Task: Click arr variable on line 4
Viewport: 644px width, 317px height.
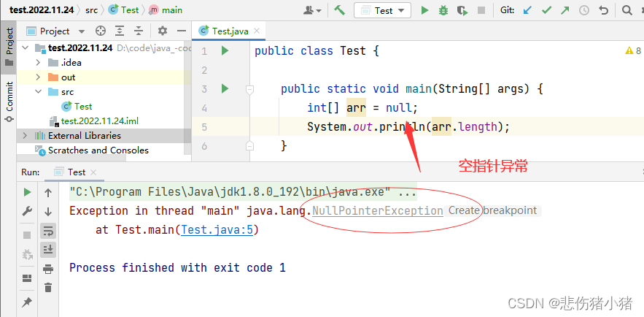Action: click(x=356, y=108)
